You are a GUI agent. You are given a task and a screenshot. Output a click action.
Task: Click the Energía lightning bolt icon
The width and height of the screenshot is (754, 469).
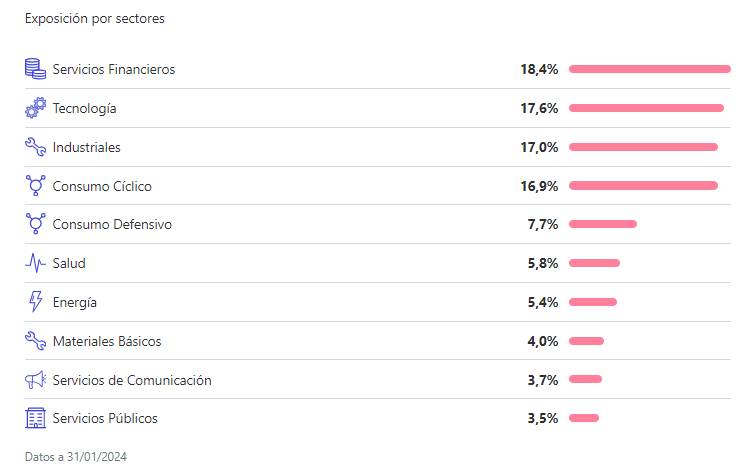point(36,302)
